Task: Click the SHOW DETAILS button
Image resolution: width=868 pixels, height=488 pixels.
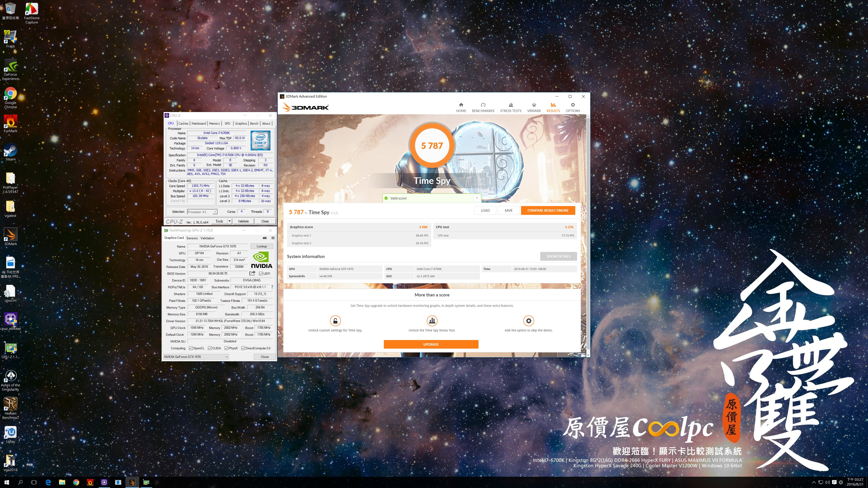Action: pos(558,256)
